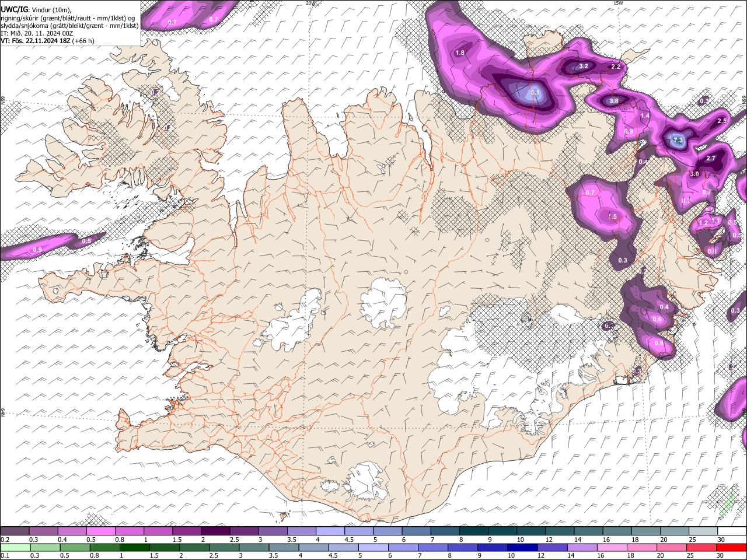The height and width of the screenshot is (560, 747).
Task: Pick the red-pink 25 swatch in bottom legend
Action: 701,547
